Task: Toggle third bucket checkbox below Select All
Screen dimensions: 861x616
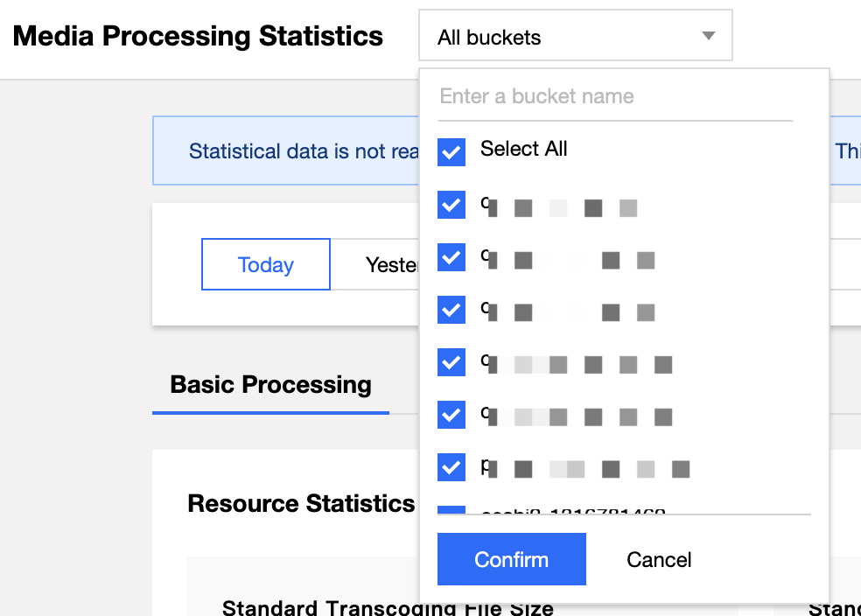Action: point(451,310)
